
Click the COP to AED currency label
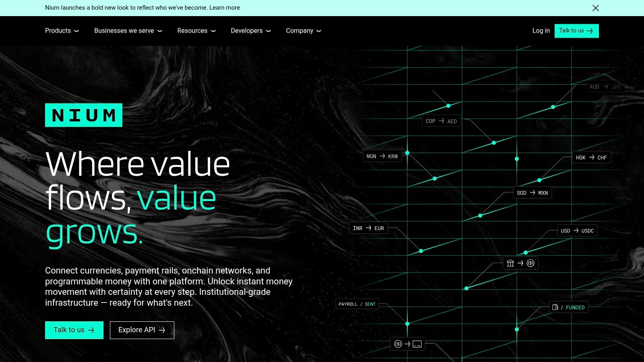[x=442, y=121]
